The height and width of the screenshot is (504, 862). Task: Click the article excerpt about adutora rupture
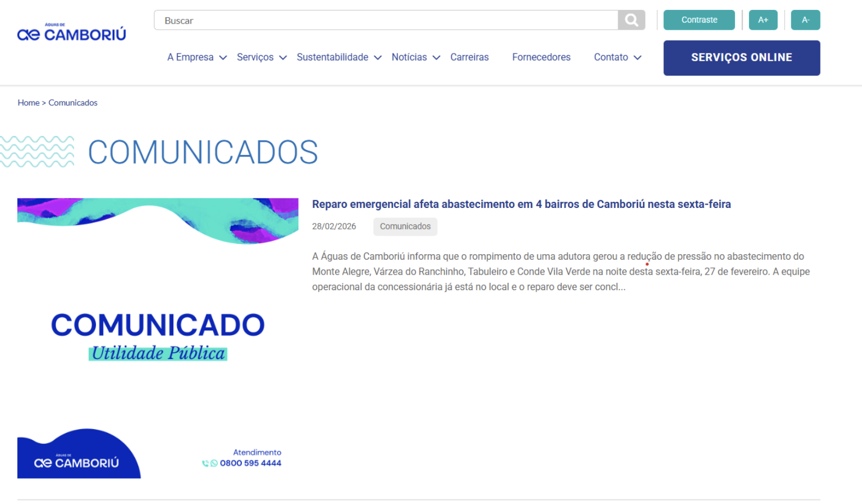coord(561,271)
